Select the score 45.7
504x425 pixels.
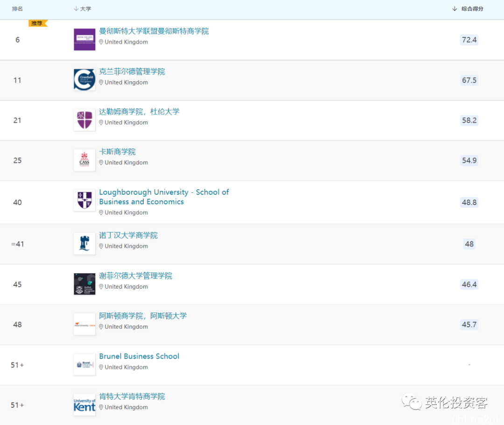[x=469, y=325]
